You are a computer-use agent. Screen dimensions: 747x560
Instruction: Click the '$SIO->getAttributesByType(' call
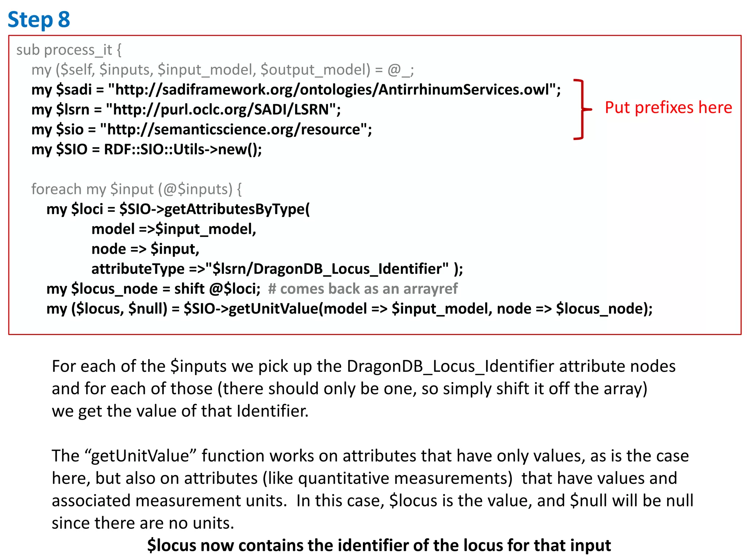tap(214, 209)
